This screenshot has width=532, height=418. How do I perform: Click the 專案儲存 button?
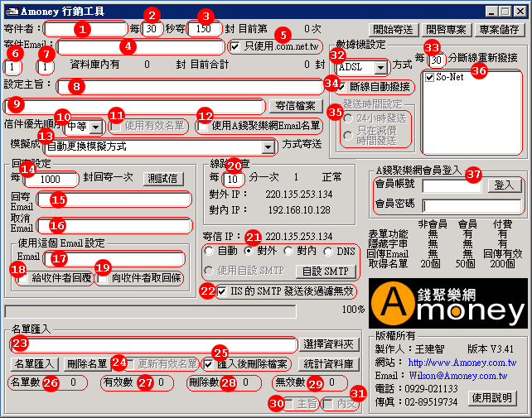(x=500, y=29)
